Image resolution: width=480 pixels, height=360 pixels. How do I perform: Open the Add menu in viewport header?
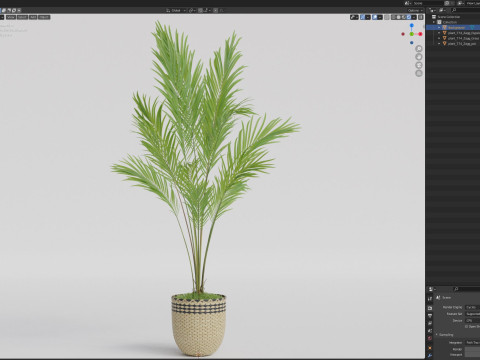pyautogui.click(x=33, y=17)
